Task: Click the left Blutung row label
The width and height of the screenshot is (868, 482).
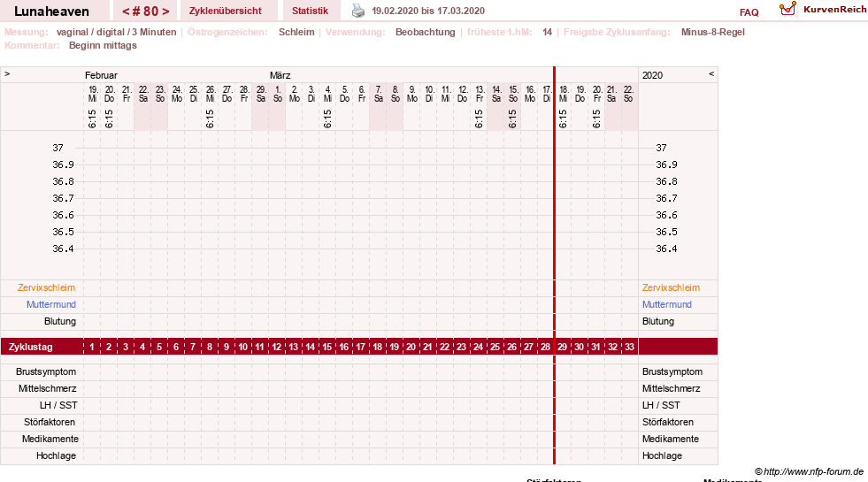Action: (60, 322)
